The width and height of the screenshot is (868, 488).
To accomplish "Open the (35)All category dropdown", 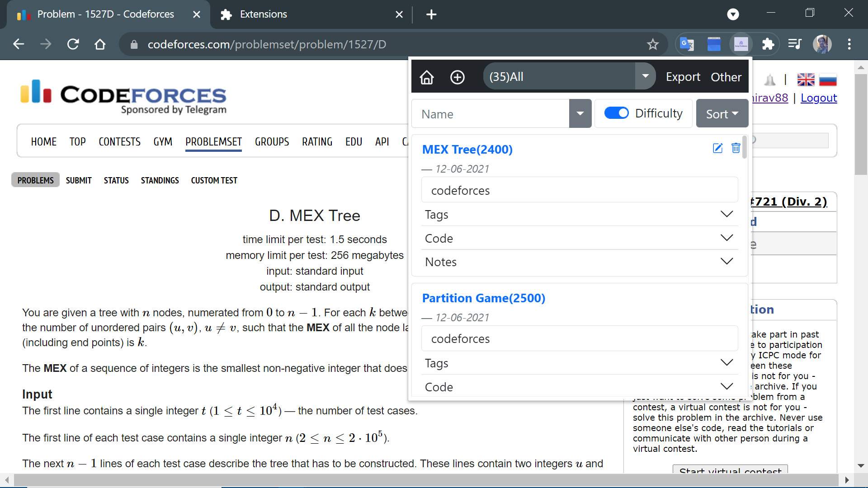I will point(645,76).
